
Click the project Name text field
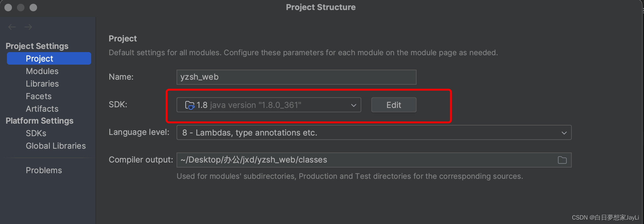296,77
